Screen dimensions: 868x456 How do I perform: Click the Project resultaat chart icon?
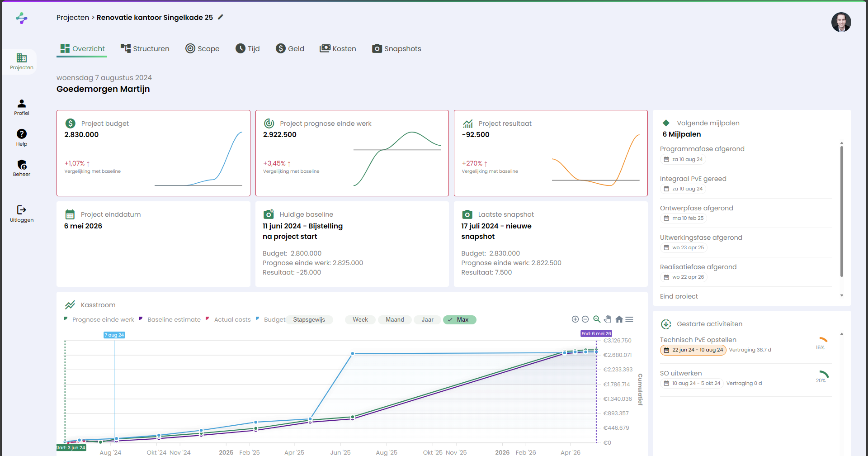(x=468, y=123)
